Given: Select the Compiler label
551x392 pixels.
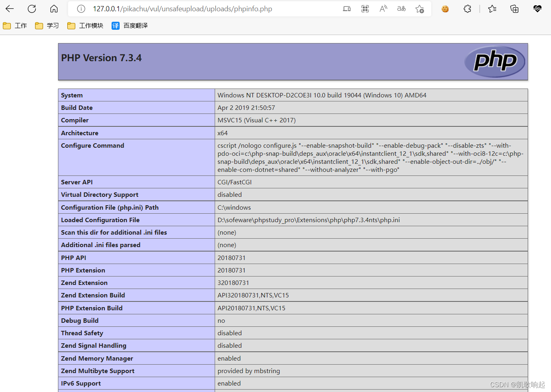Looking at the screenshot, I should (x=75, y=120).
